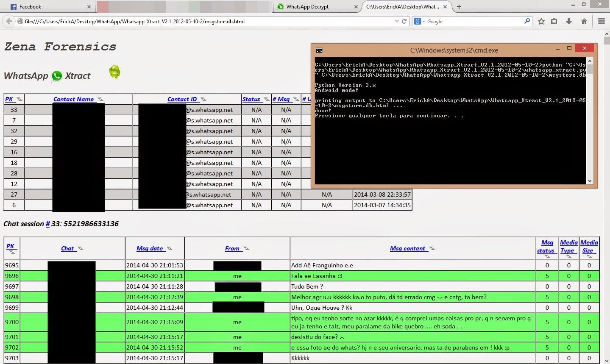610x364 pixels.
Task: Sort messages by Msg content
Action: point(407,248)
